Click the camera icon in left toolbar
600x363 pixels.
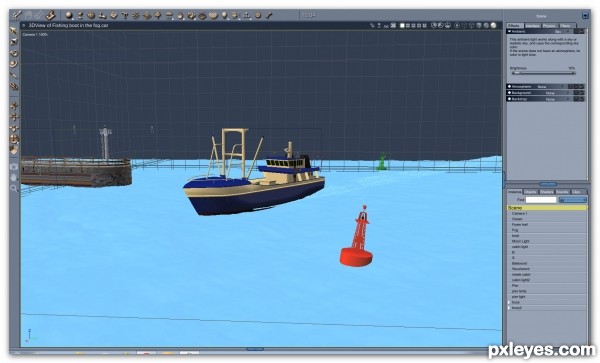(x=14, y=167)
